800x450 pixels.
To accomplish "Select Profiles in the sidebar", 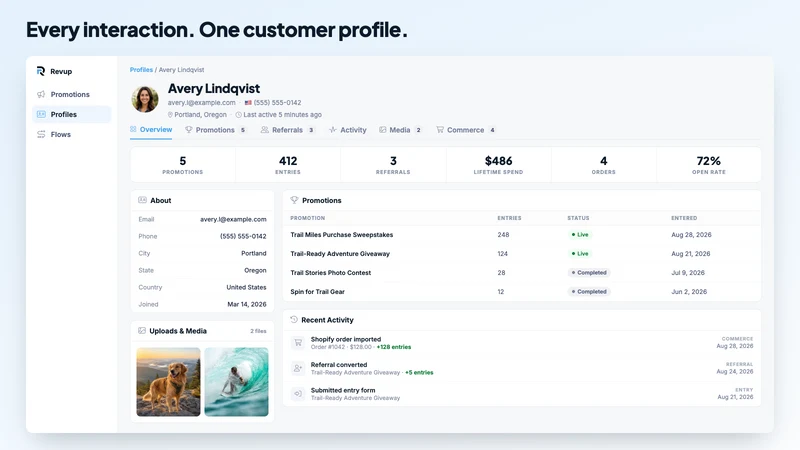I will click(71, 114).
